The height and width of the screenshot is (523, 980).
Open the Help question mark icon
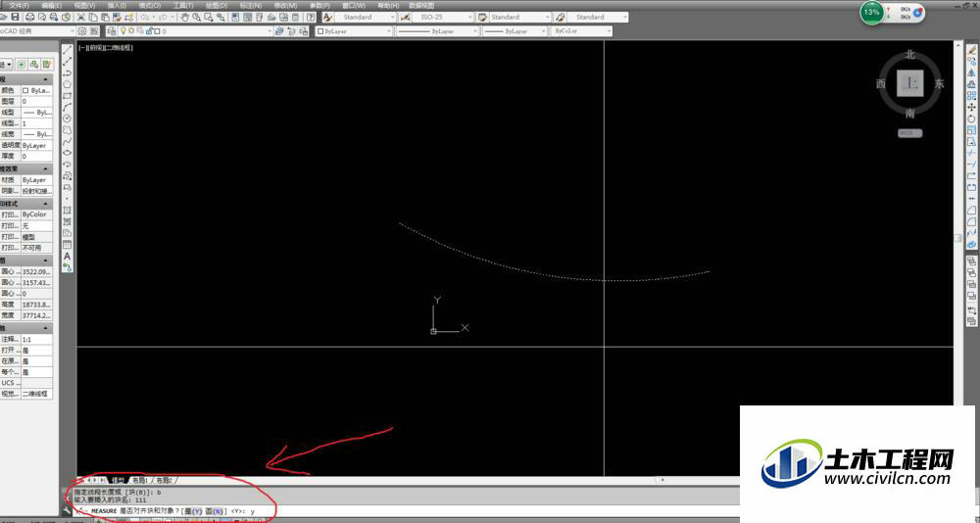pyautogui.click(x=311, y=17)
